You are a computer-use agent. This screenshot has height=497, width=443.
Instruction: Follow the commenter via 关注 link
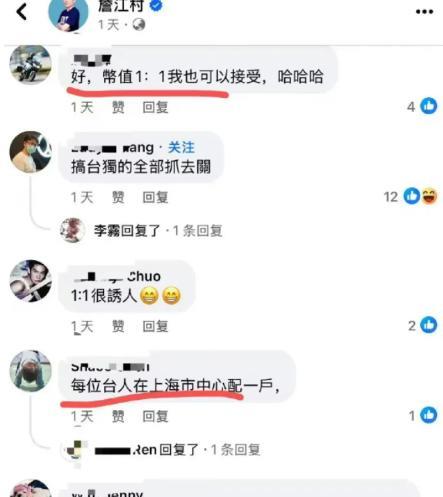tap(181, 147)
